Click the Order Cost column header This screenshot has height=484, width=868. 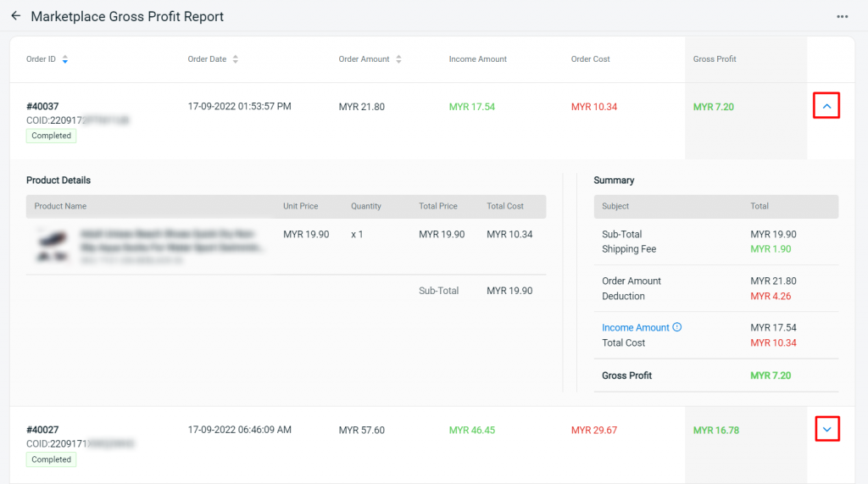[590, 59]
